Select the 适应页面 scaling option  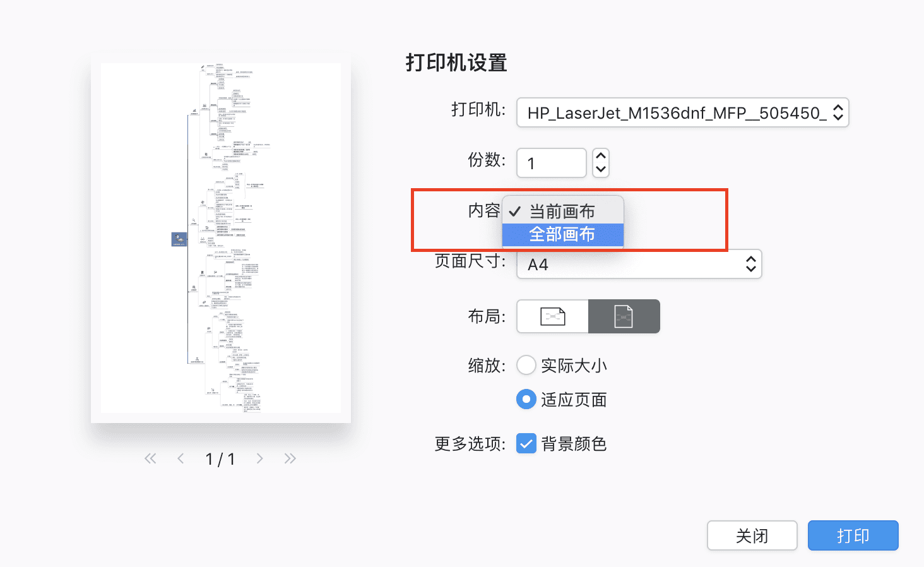[x=526, y=399]
